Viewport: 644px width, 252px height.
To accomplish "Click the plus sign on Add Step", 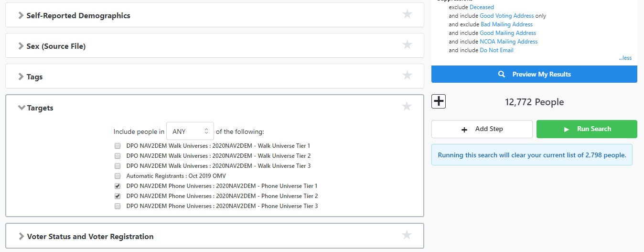I will (x=464, y=130).
